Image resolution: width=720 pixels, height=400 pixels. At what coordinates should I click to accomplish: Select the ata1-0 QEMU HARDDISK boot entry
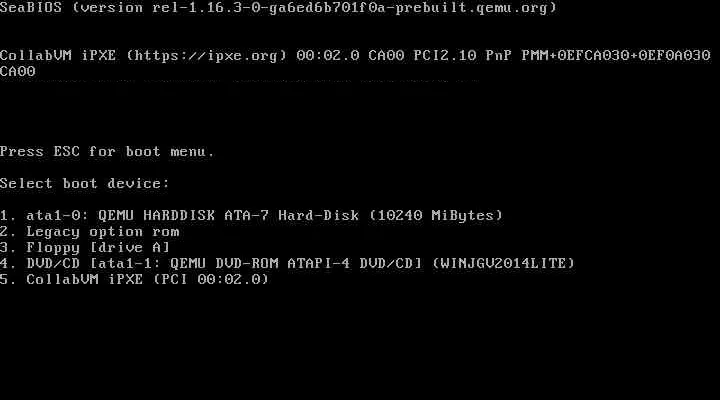click(252, 215)
